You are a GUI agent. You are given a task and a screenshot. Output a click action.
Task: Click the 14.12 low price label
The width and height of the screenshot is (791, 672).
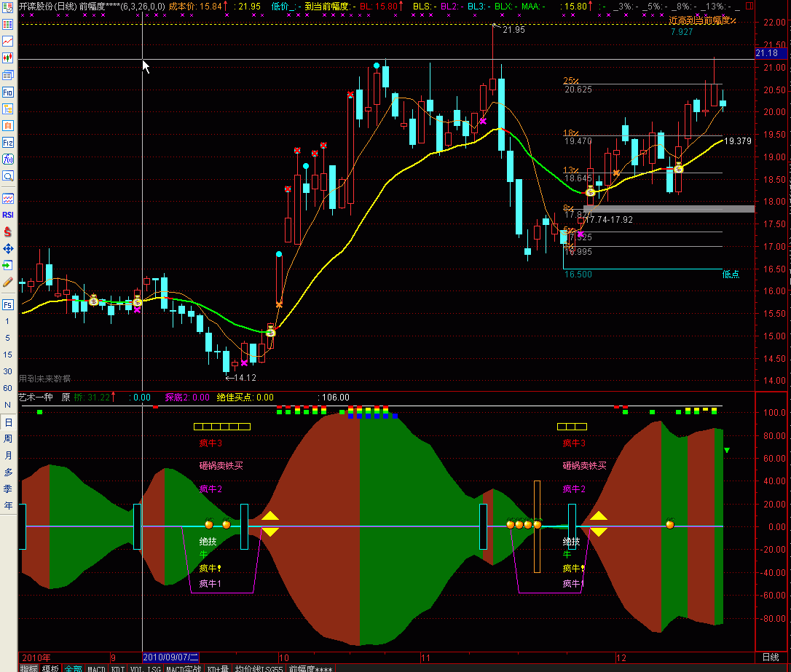(x=245, y=378)
